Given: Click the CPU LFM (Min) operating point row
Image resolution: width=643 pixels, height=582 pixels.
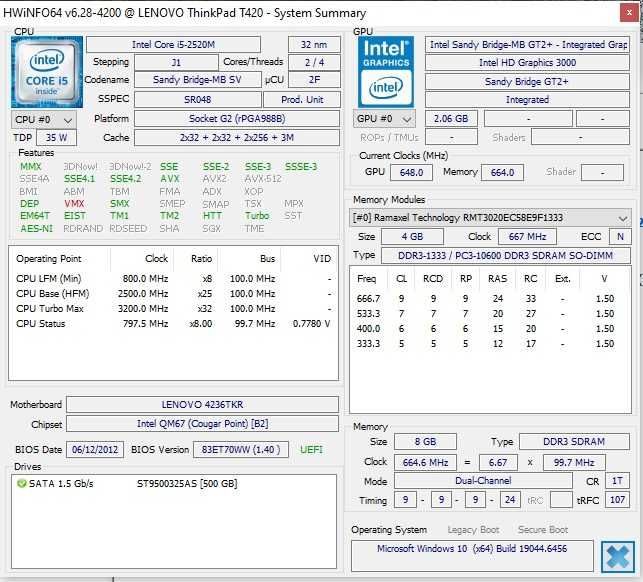Looking at the screenshot, I should click(173, 279).
